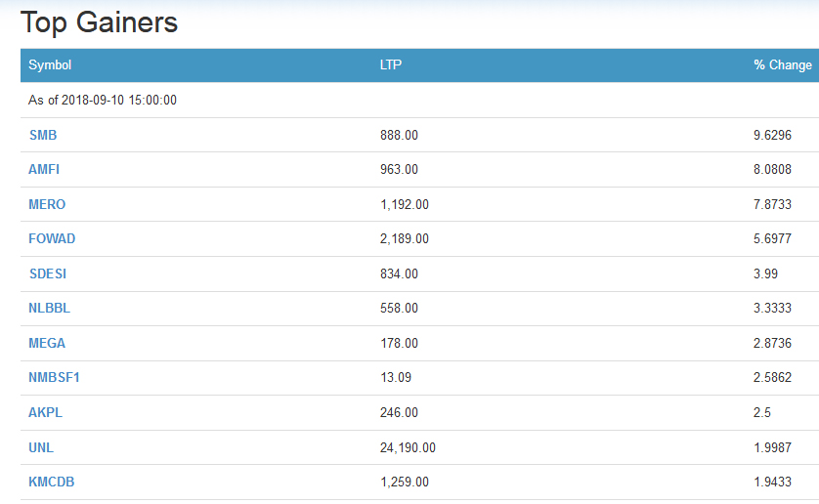Open MEGA stock details link
Image resolution: width=819 pixels, height=504 pixels.
point(47,343)
